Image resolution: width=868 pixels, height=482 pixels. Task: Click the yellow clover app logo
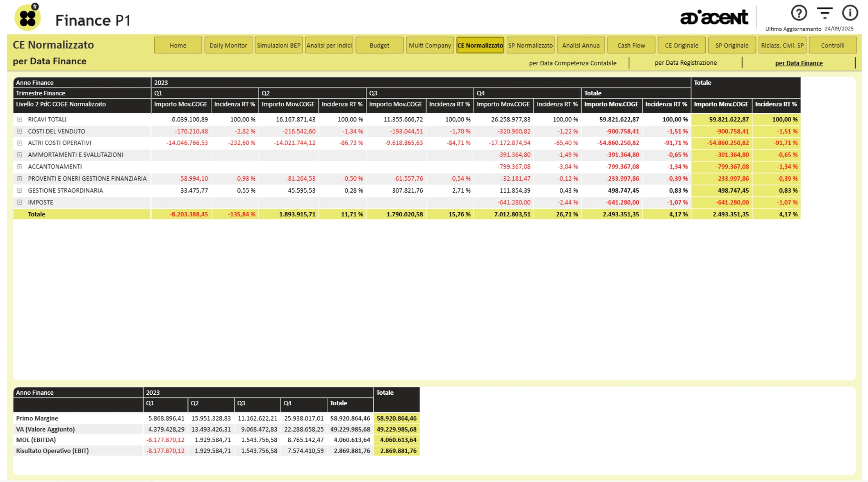click(27, 18)
